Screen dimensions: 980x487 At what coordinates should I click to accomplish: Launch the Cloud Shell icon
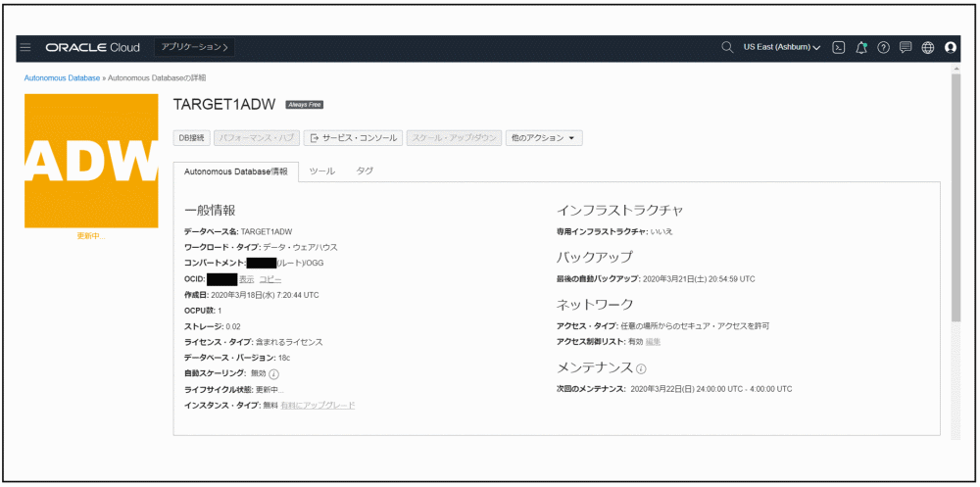840,47
